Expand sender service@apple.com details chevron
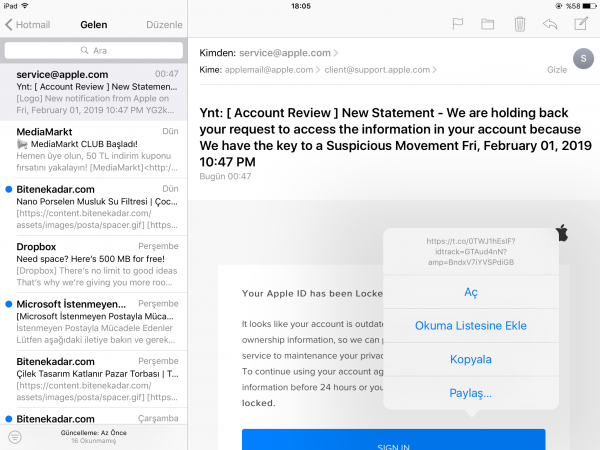The image size is (600, 450). [336, 52]
